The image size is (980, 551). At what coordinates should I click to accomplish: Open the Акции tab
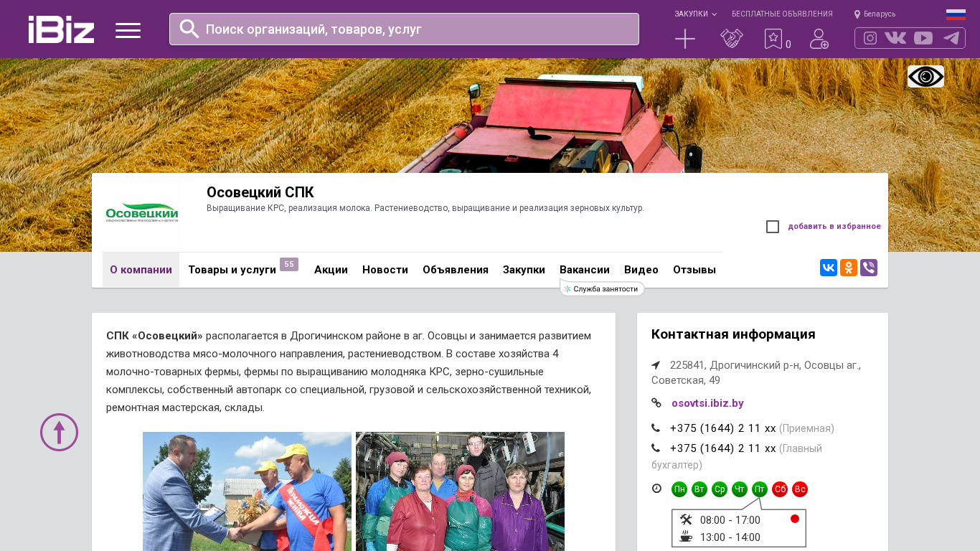331,270
